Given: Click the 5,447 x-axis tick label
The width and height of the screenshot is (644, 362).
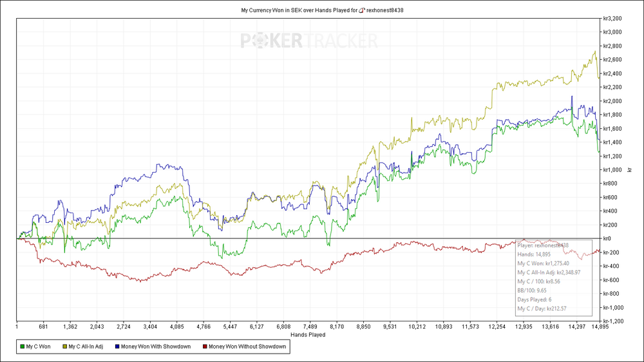Looking at the screenshot, I should (x=230, y=327).
